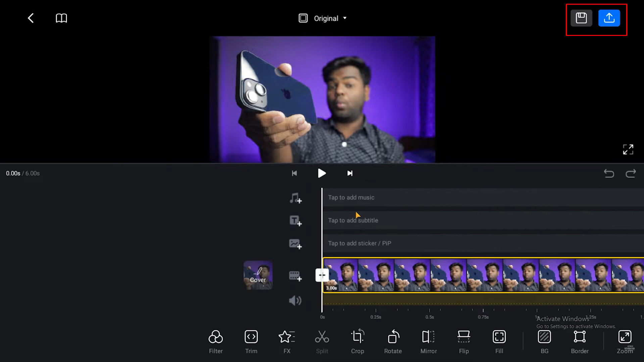Image resolution: width=644 pixels, height=362 pixels.
Task: Select the Filter tool
Action: [x=215, y=340]
